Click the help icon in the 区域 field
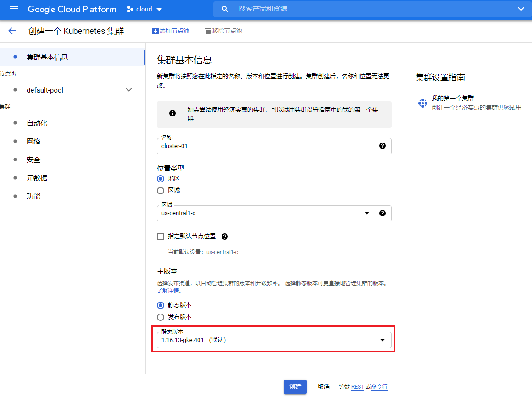 tap(382, 213)
